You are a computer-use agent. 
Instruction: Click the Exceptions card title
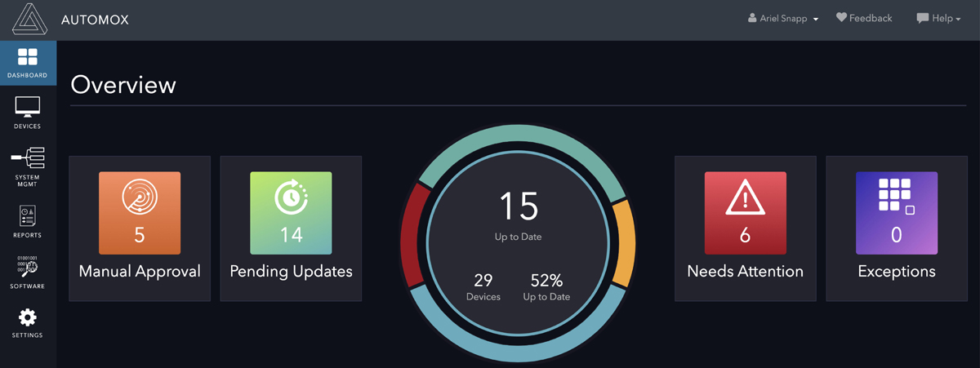point(896,271)
